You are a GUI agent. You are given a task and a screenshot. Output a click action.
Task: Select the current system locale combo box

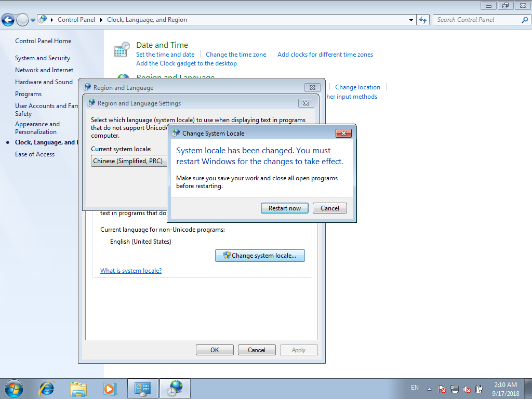[129, 161]
